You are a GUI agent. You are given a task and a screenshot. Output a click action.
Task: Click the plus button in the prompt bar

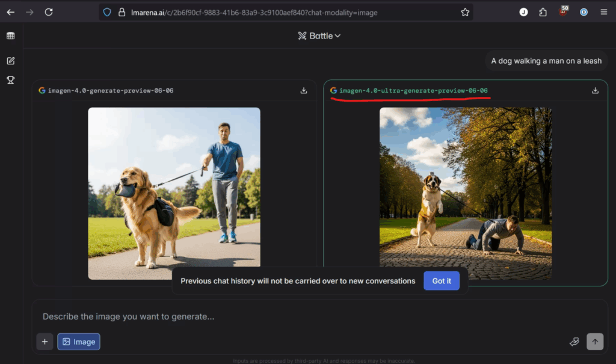pyautogui.click(x=45, y=341)
